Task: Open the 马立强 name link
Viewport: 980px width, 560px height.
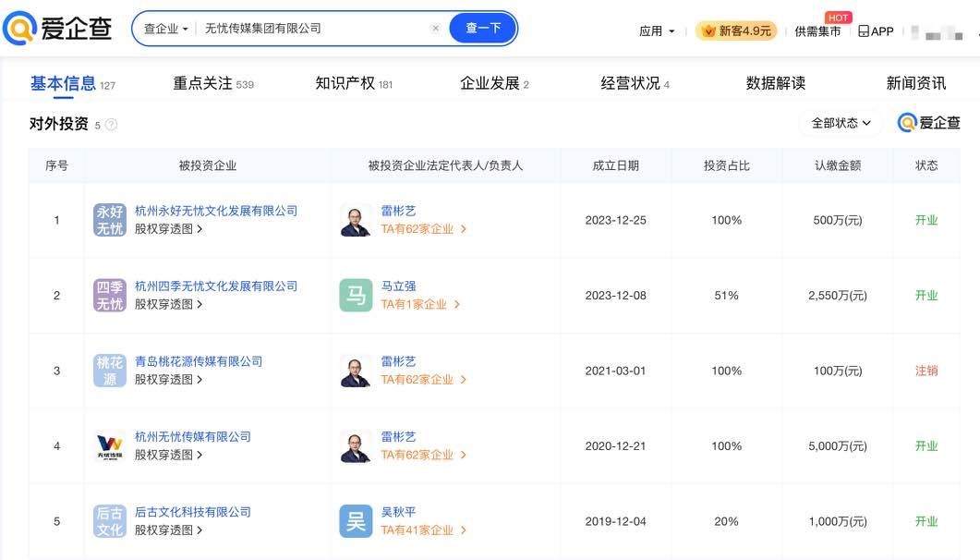Action: [x=398, y=286]
